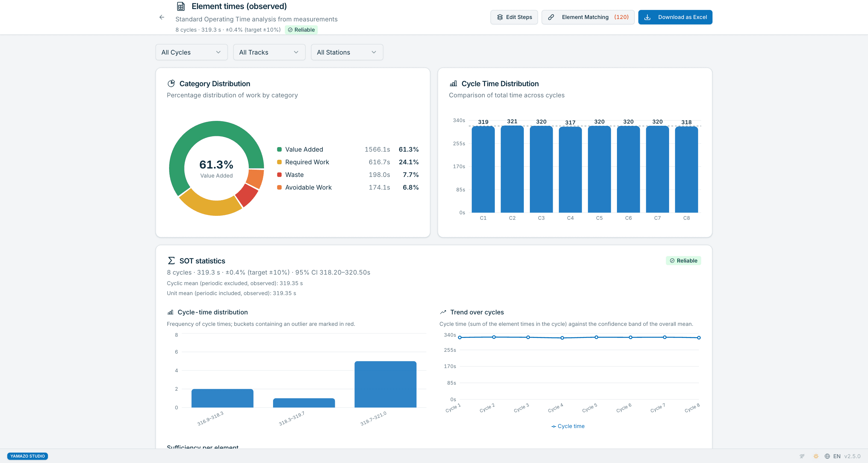Click the small chart icon beside Cycle-time distribution
Screen dimensions: 868x463
click(170, 312)
